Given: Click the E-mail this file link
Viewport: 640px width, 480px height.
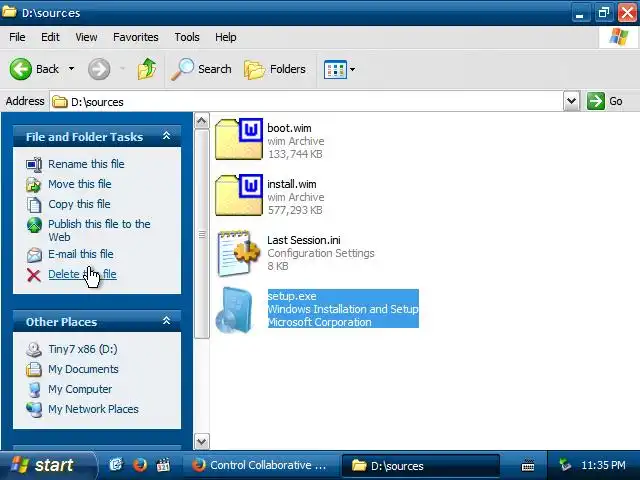Looking at the screenshot, I should coord(81,254).
